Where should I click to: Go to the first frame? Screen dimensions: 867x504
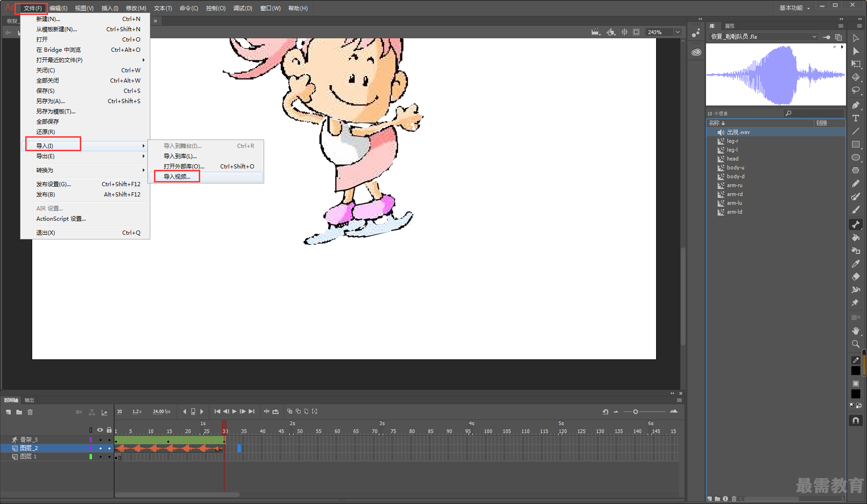pos(217,412)
